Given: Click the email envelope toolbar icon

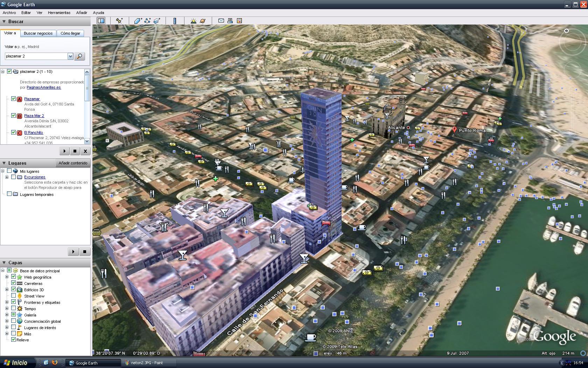Looking at the screenshot, I should pos(221,21).
